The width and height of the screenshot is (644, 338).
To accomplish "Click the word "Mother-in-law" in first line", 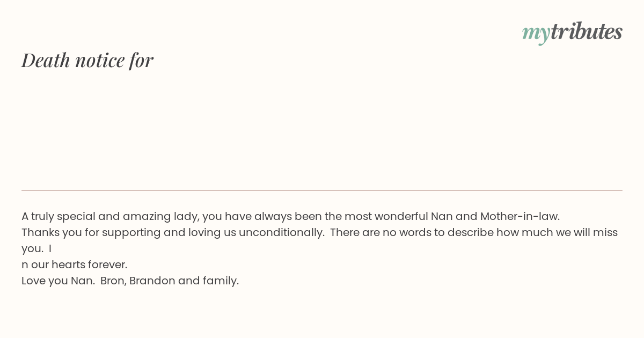I will click(x=519, y=216).
